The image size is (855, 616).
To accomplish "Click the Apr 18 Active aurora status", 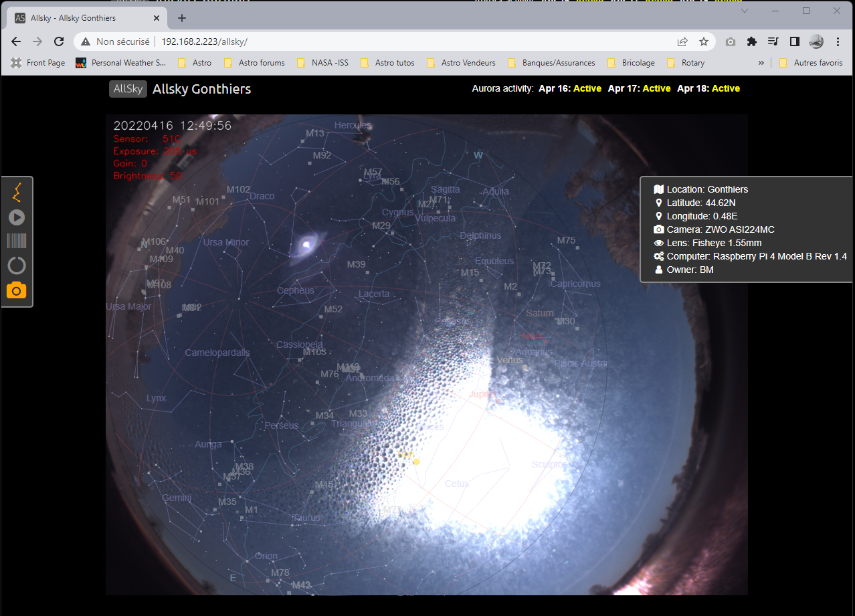I will click(708, 88).
